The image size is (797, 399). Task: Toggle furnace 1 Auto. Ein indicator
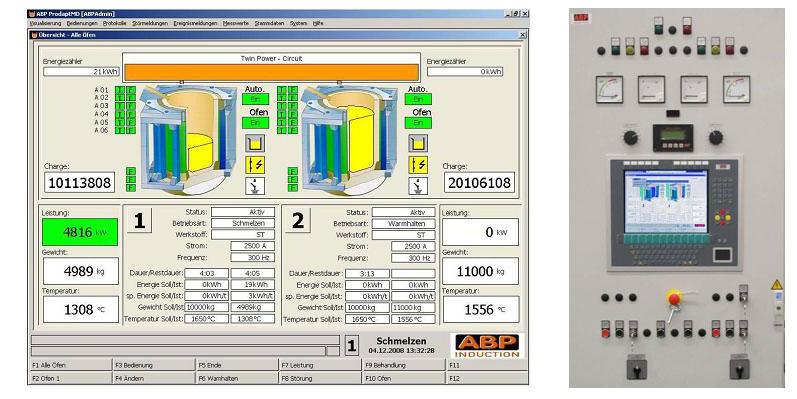click(255, 99)
